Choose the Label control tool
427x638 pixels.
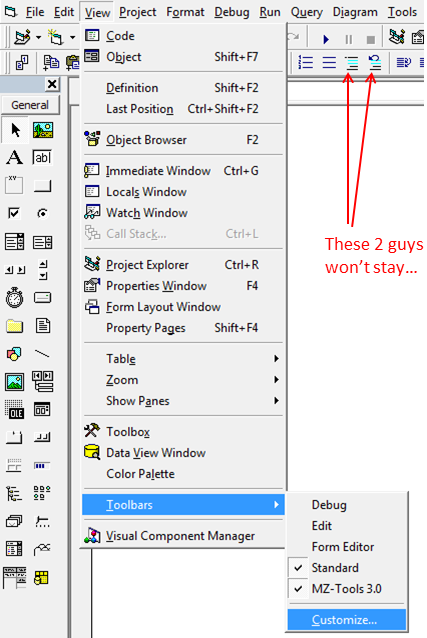(x=14, y=157)
